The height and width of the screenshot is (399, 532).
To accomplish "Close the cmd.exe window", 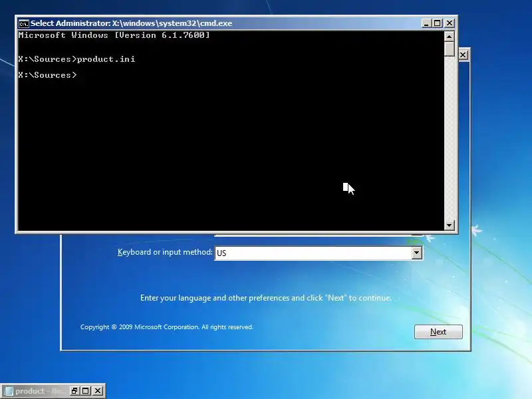I will (450, 23).
